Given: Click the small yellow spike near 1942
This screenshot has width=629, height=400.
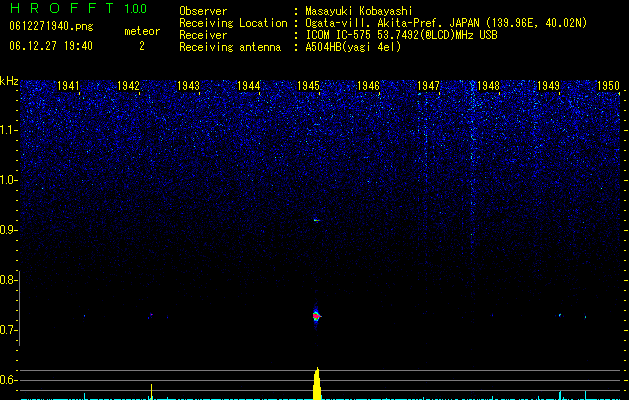Looking at the screenshot, I should coord(151,392).
